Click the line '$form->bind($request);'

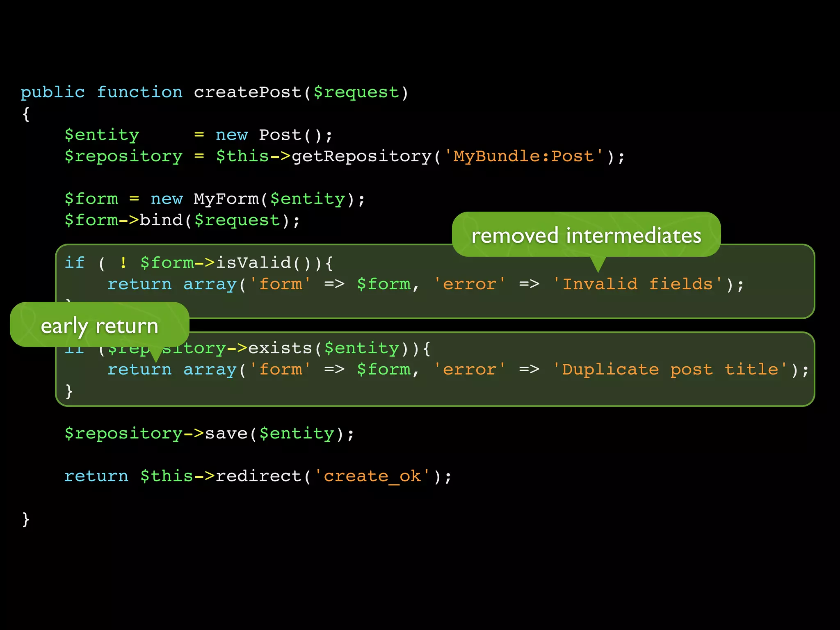coord(182,220)
